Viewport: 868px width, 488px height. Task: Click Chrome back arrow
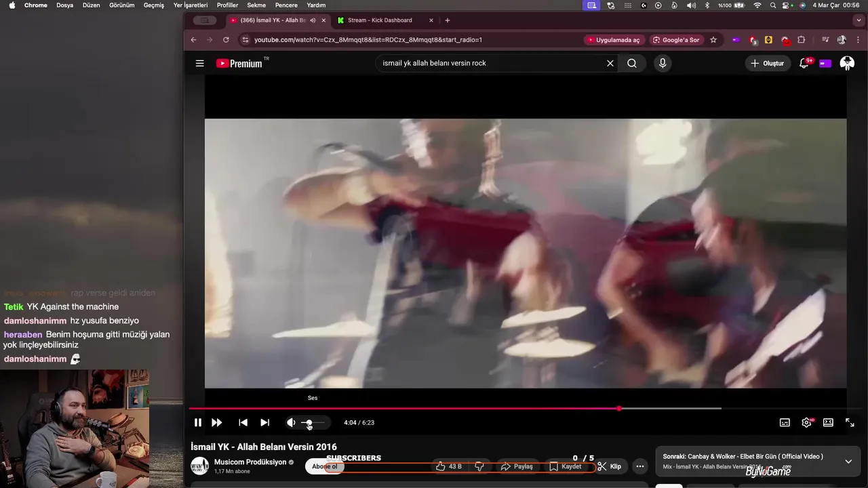[193, 40]
